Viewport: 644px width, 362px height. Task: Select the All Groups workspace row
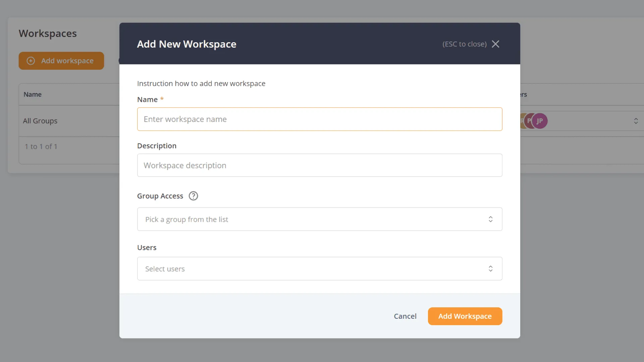pyautogui.click(x=40, y=121)
